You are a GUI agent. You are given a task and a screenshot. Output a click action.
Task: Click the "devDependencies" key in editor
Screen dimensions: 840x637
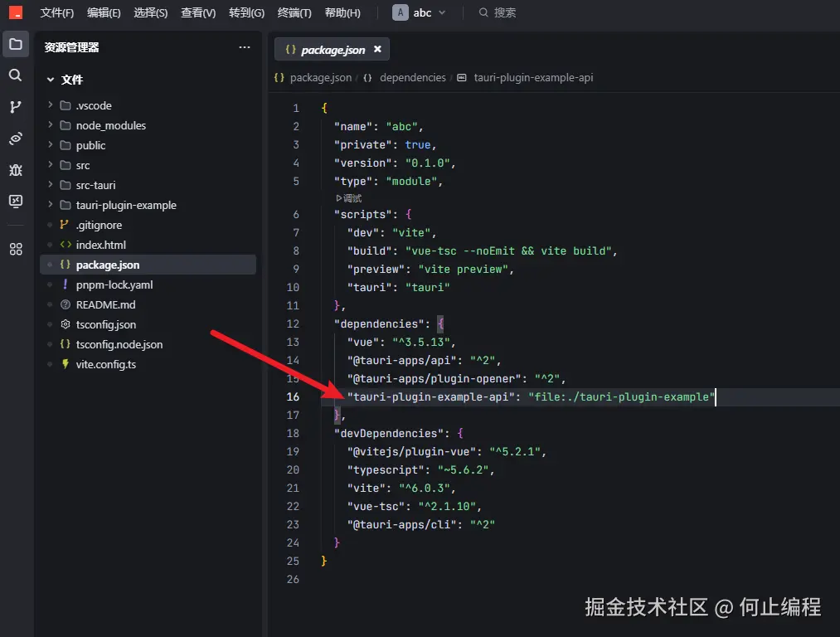click(389, 434)
